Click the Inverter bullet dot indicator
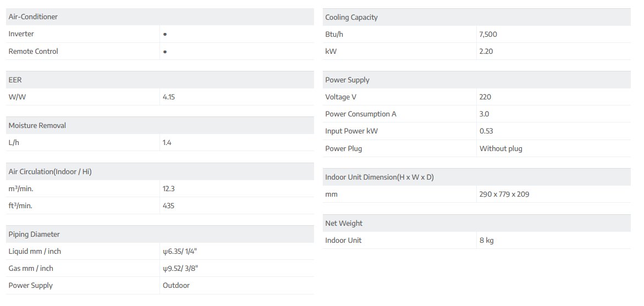The height and width of the screenshot is (306, 644). pyautogui.click(x=165, y=34)
